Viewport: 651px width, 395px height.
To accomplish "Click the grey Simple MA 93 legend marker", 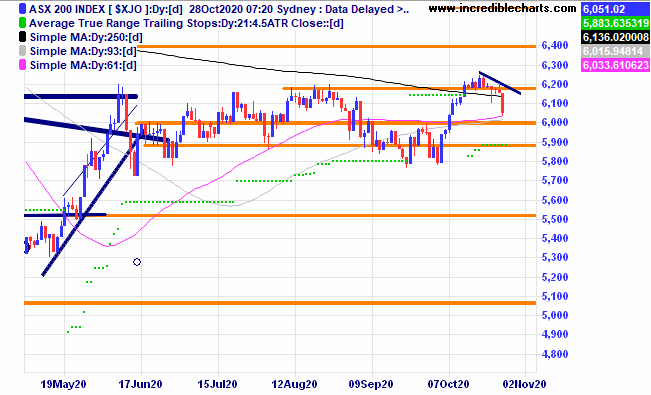I will [22, 51].
